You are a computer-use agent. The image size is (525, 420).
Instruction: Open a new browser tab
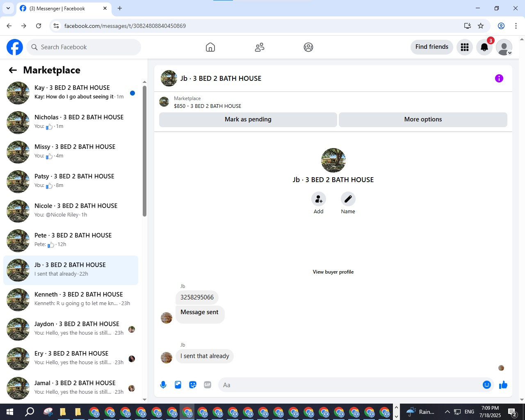point(120,8)
